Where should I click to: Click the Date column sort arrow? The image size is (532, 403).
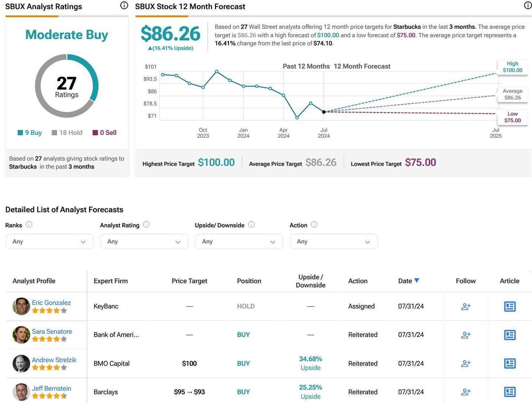pos(417,280)
